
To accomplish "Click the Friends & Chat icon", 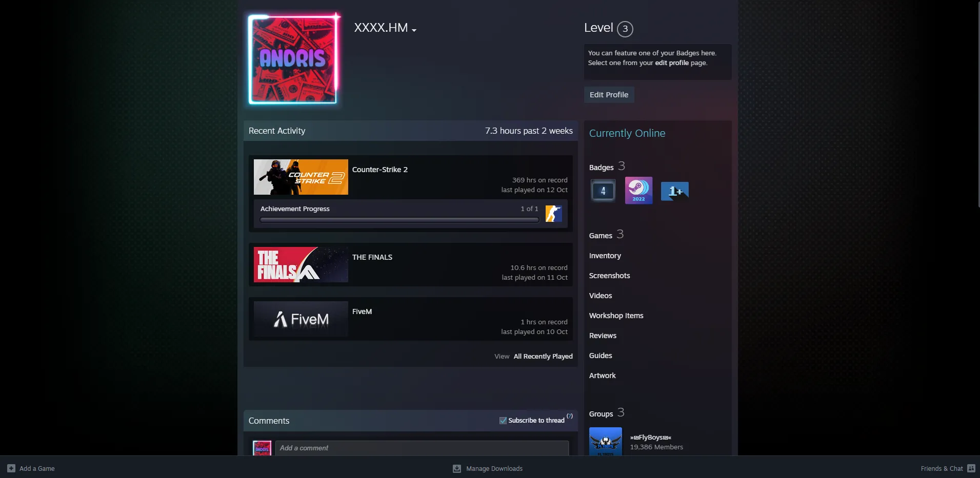I will [971, 468].
